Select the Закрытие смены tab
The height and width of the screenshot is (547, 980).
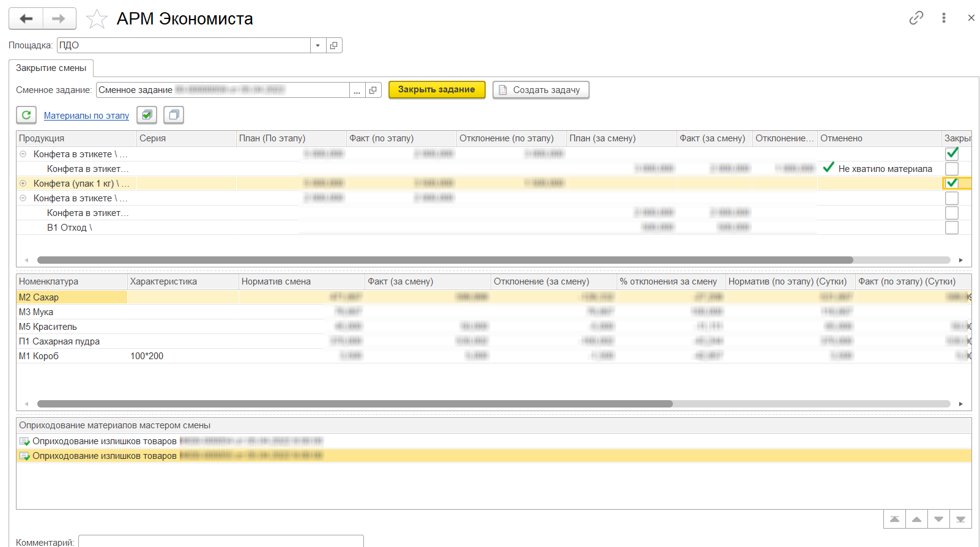[x=51, y=68]
